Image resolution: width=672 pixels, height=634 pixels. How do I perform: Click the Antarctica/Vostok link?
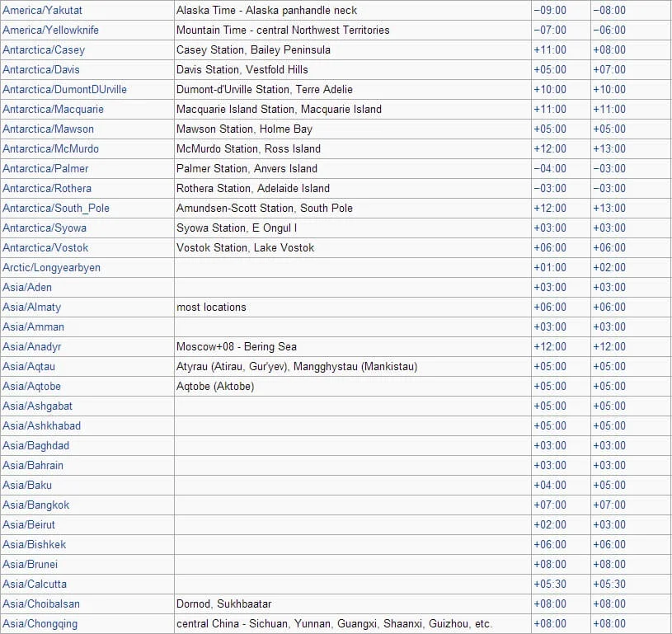45,248
